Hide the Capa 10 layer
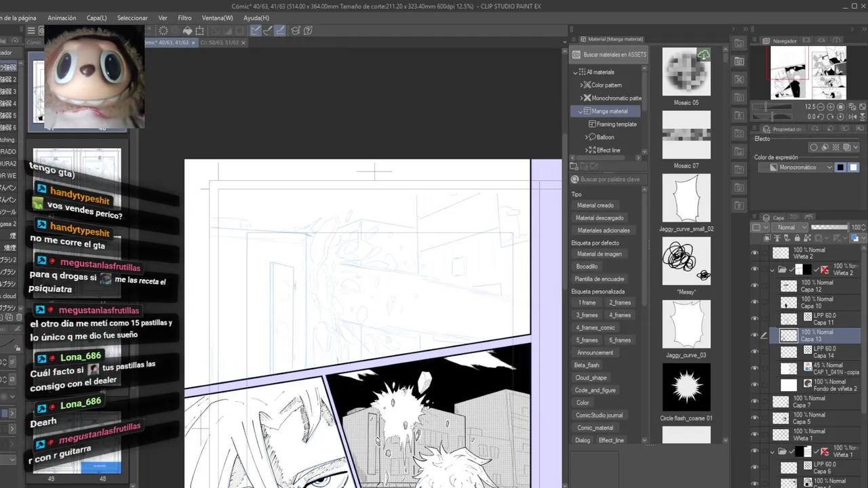Screen dimensions: 868x488 tap(755, 302)
